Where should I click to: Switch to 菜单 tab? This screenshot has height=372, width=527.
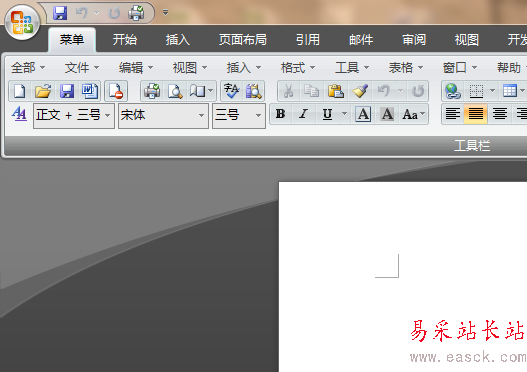point(72,40)
